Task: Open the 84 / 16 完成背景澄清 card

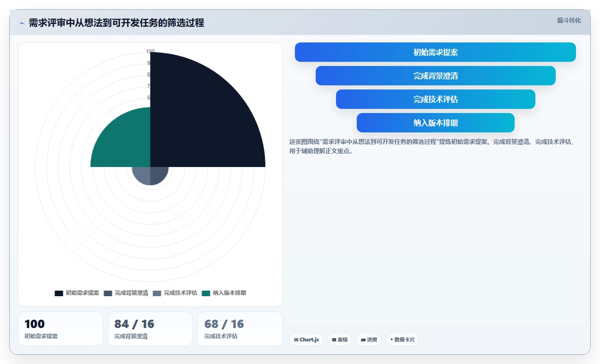Action: pos(150,328)
